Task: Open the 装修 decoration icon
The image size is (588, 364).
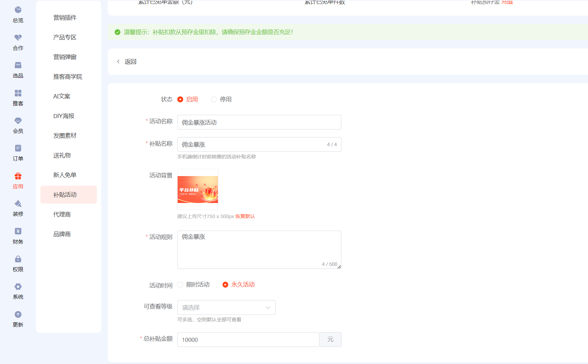Action: (18, 204)
